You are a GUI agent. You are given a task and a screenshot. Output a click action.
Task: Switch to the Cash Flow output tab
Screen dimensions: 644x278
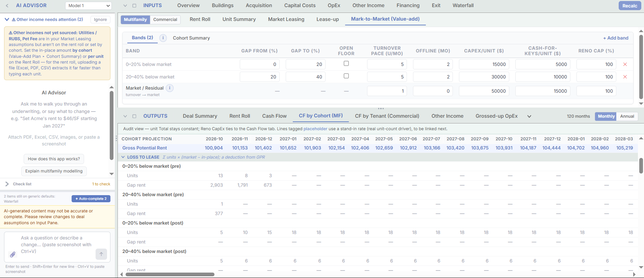coord(274,116)
